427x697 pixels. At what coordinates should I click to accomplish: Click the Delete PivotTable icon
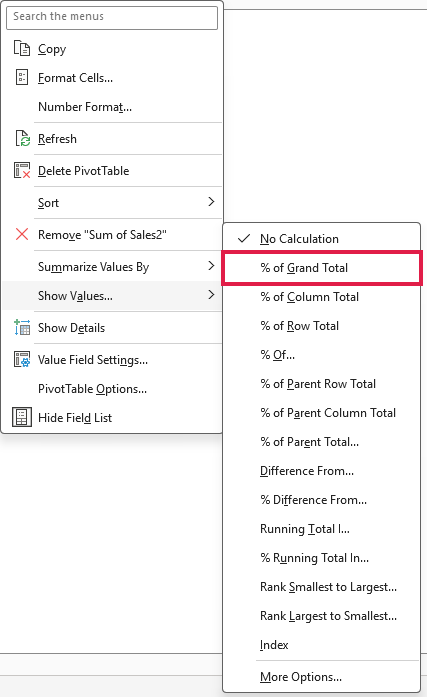click(22, 170)
